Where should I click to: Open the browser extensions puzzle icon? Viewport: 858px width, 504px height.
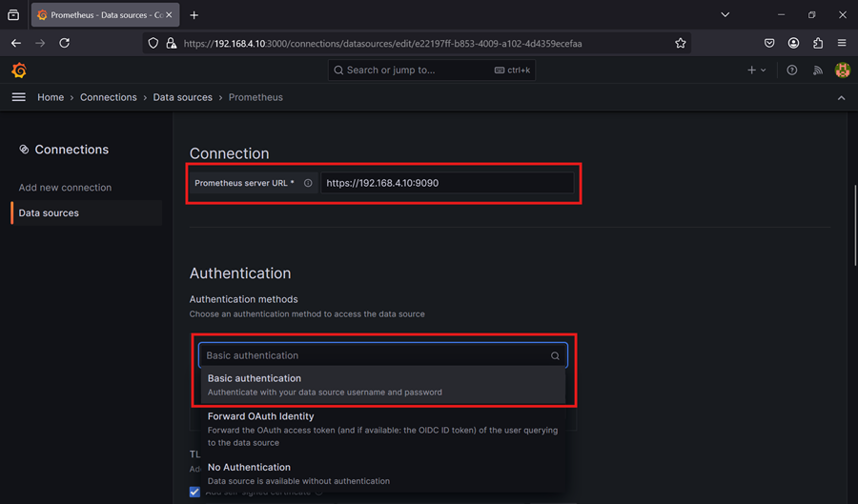pos(818,43)
